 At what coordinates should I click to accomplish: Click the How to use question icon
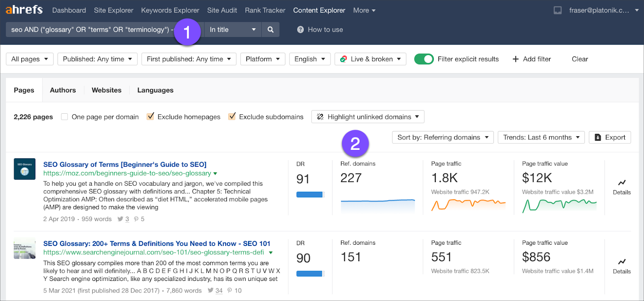[300, 29]
